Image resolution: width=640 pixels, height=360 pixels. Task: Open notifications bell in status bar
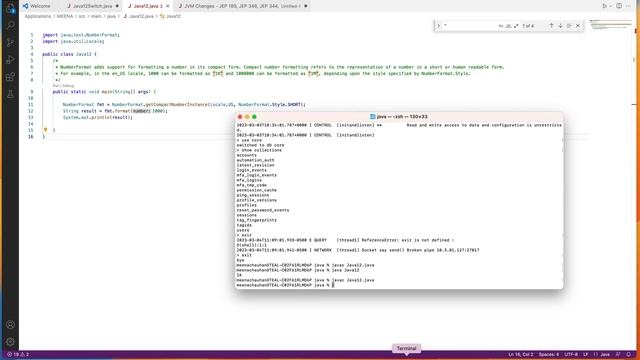pos(629,354)
